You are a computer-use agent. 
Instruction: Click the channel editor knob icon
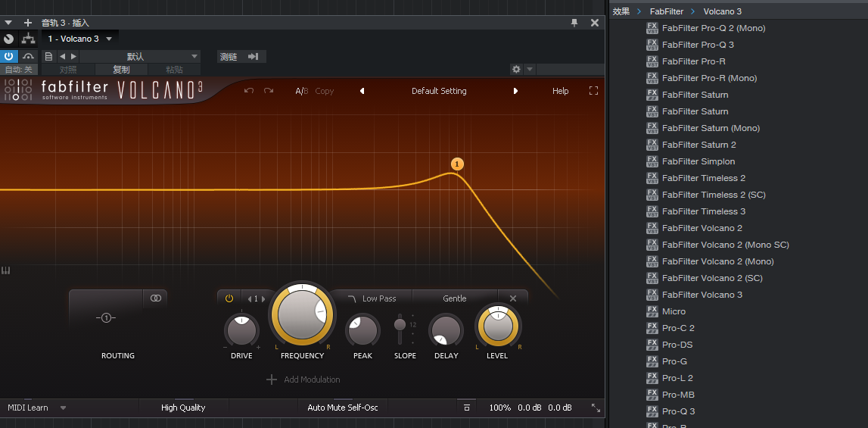click(x=9, y=39)
